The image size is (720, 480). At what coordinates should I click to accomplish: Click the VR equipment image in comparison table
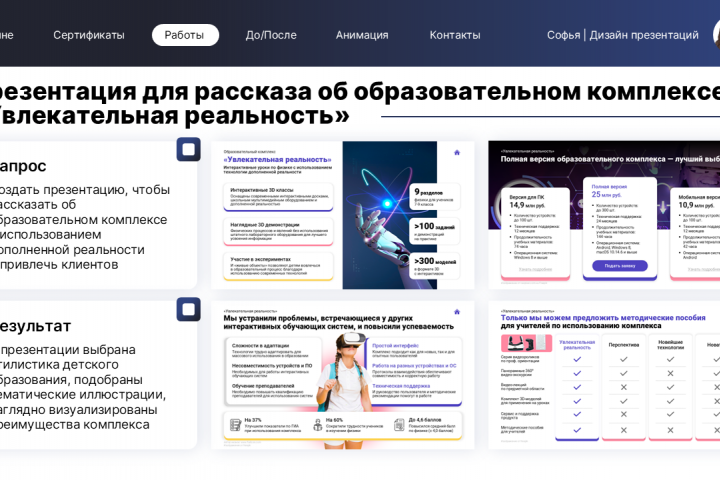(x=526, y=343)
